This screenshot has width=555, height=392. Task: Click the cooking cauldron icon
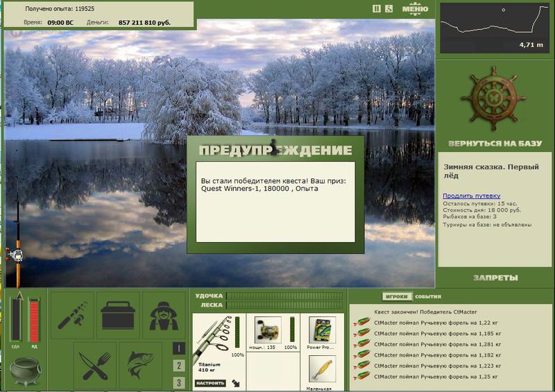coord(25,372)
